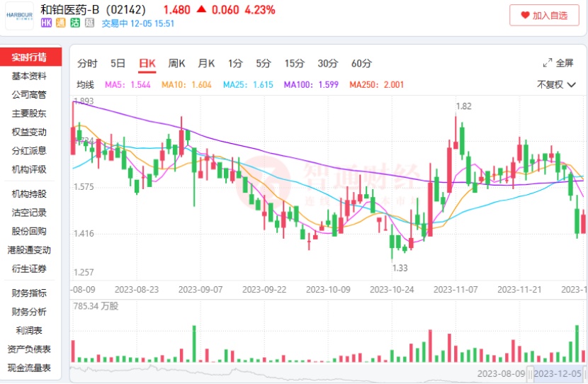Toggle the MA250 moving average line
The width and height of the screenshot is (588, 384).
(377, 84)
